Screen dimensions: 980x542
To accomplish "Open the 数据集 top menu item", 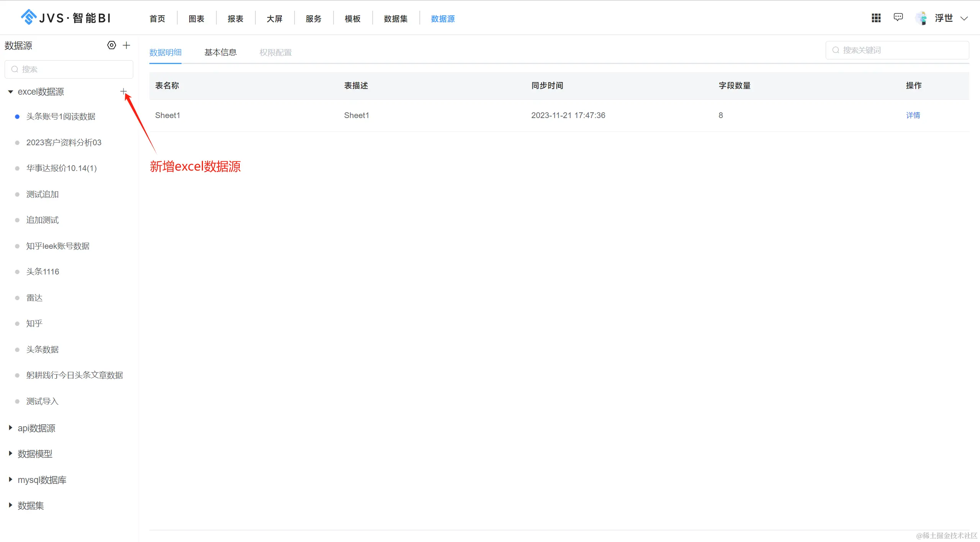I will click(395, 18).
